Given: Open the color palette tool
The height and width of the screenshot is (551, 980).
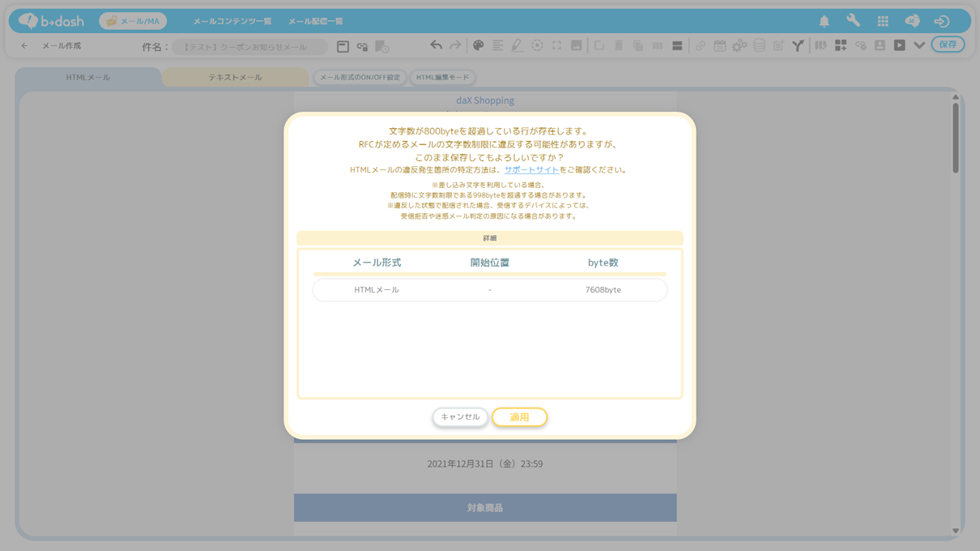Looking at the screenshot, I should (478, 46).
